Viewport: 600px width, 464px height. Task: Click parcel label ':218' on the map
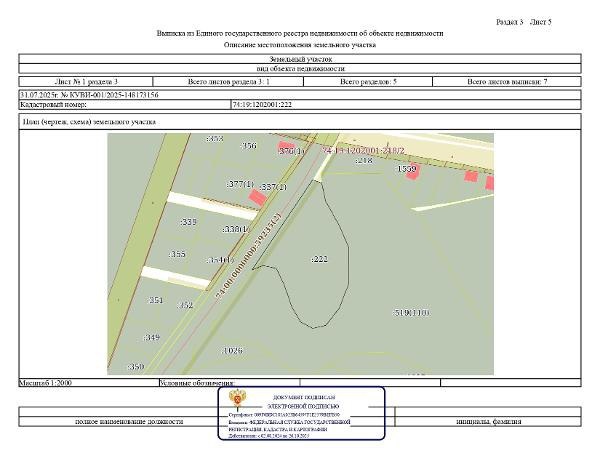364,160
